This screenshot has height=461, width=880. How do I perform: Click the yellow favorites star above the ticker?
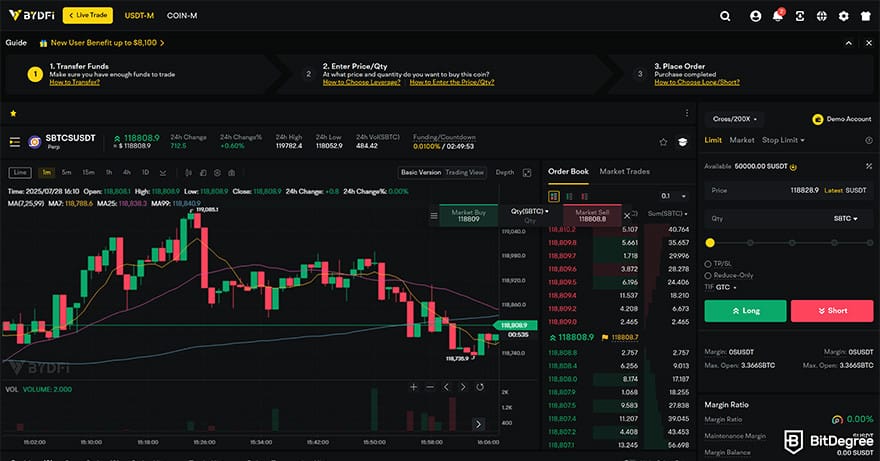pos(13,113)
